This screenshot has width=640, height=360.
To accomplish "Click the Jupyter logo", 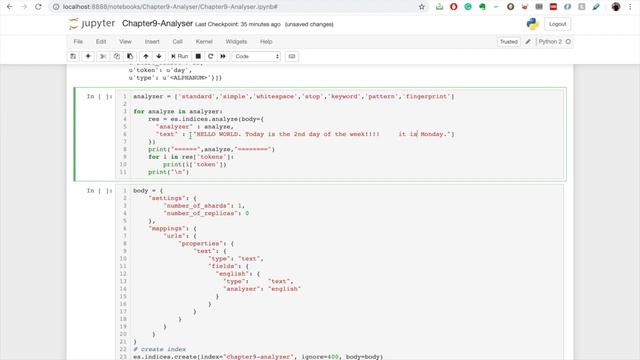I will [92, 24].
